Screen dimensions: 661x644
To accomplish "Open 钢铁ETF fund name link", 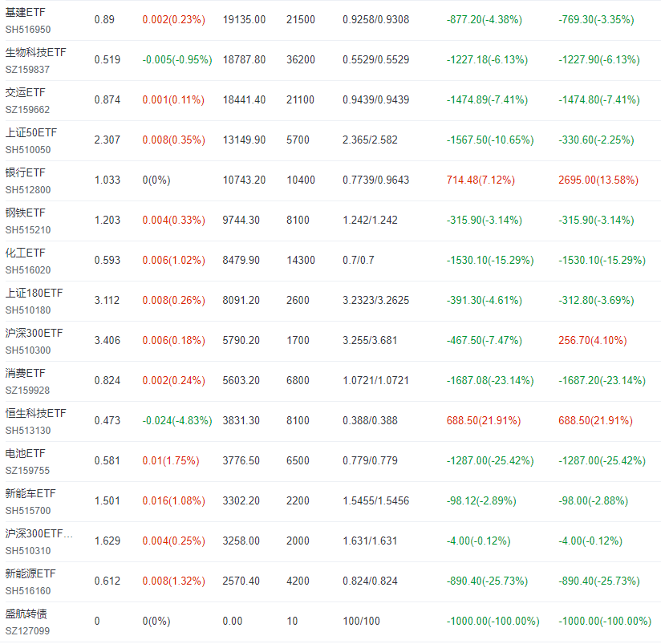I will click(x=26, y=213).
